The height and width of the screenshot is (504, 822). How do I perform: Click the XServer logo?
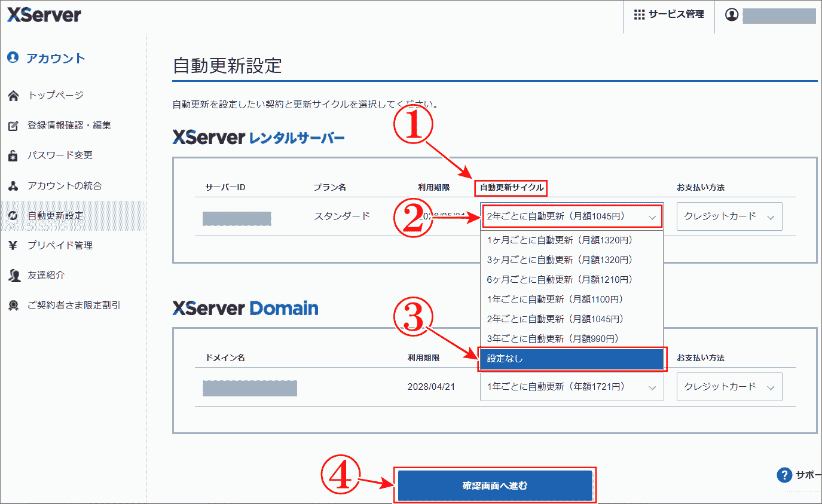(45, 14)
